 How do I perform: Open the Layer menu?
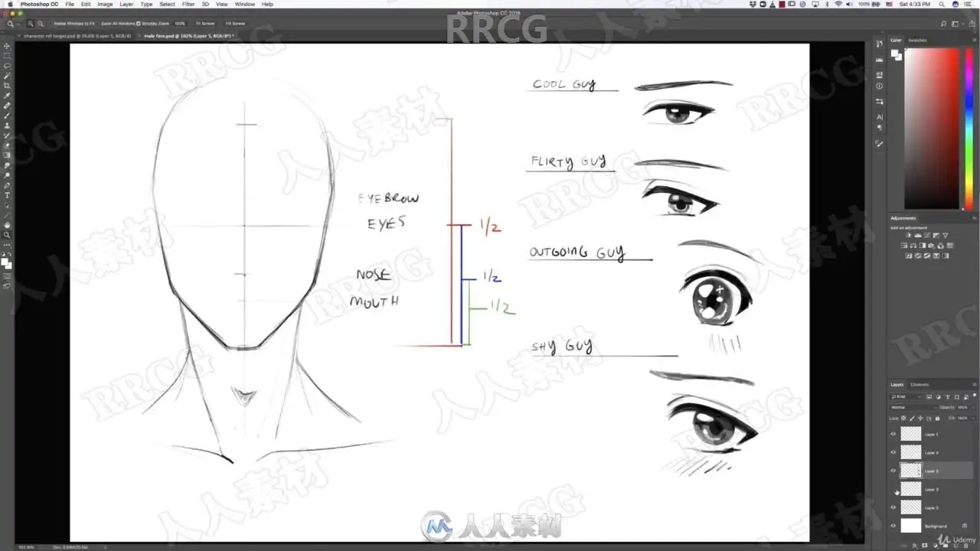pos(126,5)
